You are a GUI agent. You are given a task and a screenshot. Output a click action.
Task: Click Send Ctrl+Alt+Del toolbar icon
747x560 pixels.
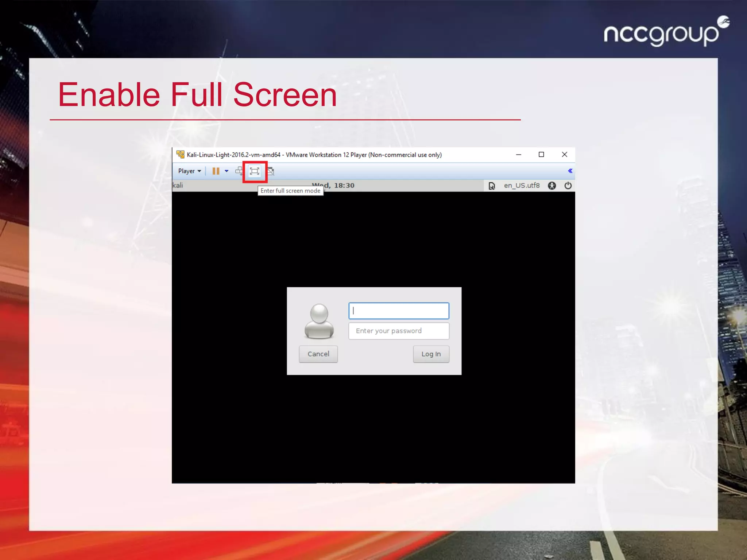point(239,171)
